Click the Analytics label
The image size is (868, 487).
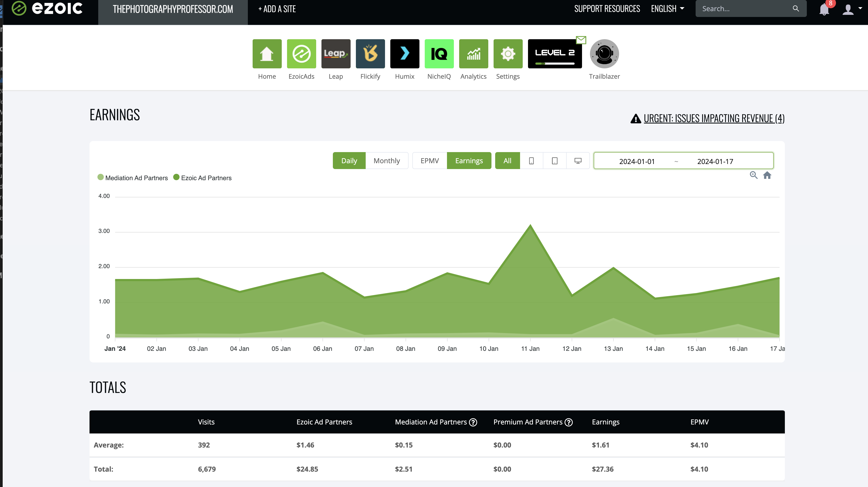473,77
